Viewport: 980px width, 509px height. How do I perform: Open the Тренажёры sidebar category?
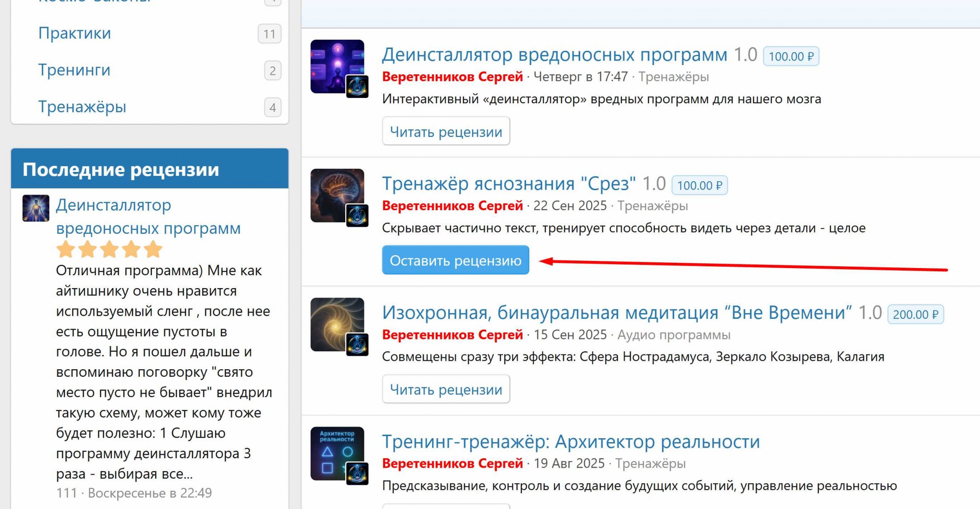(x=82, y=107)
